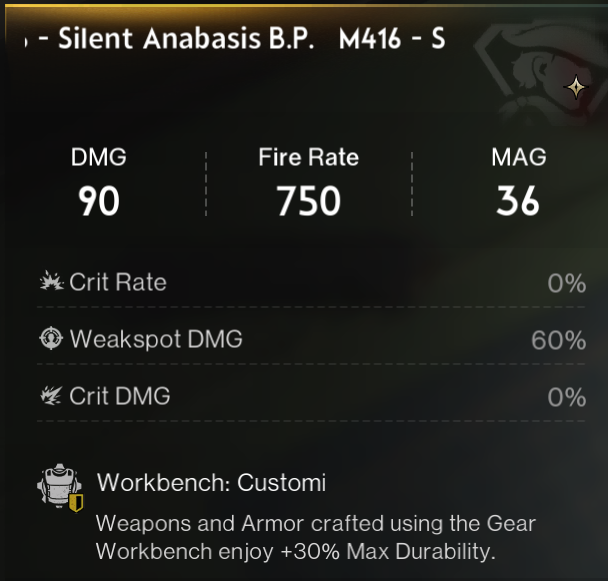Click the Fire Rate stat label
Image resolution: width=608 pixels, height=581 pixels.
pyautogui.click(x=308, y=157)
